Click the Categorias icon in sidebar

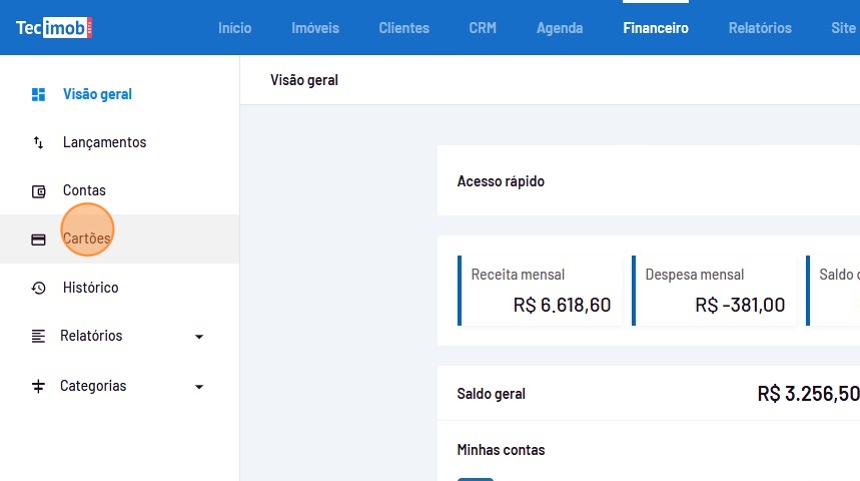(39, 386)
